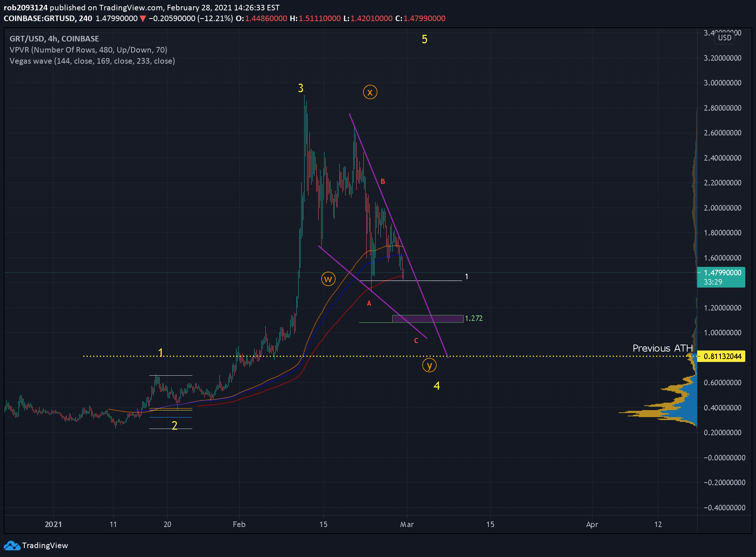
Task: Click the TradingView cloud logo icon
Action: tap(11, 546)
